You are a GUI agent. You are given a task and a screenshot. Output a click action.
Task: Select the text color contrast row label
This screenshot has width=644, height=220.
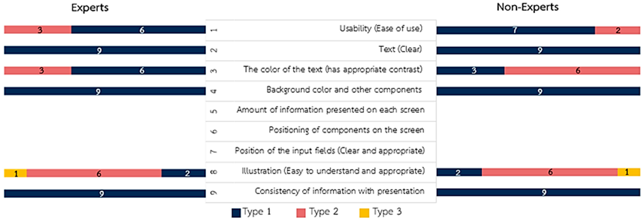point(333,70)
